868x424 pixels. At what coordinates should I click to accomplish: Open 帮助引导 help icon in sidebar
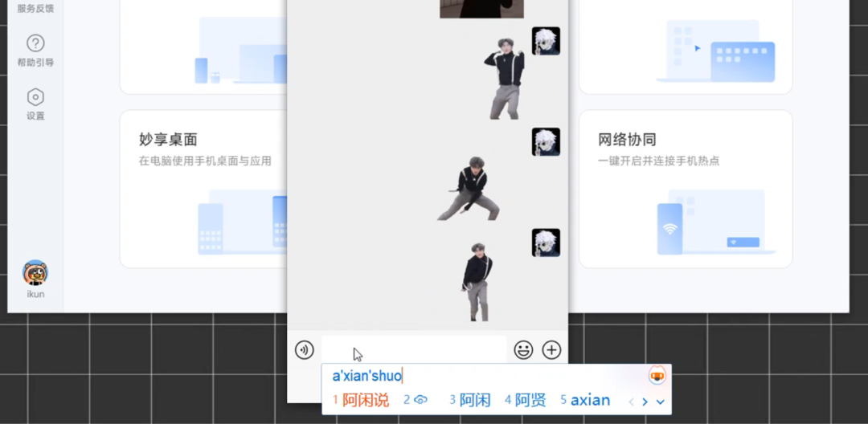[35, 43]
